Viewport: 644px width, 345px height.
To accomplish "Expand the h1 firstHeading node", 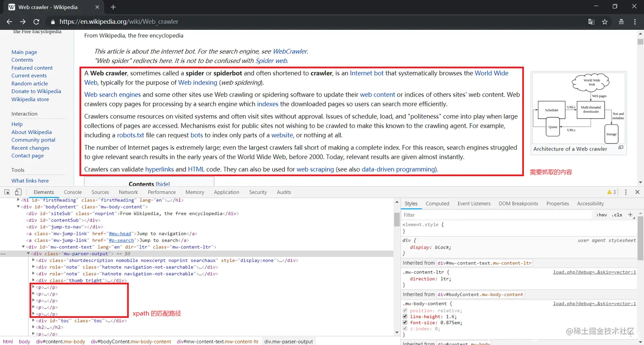I will click(x=18, y=200).
